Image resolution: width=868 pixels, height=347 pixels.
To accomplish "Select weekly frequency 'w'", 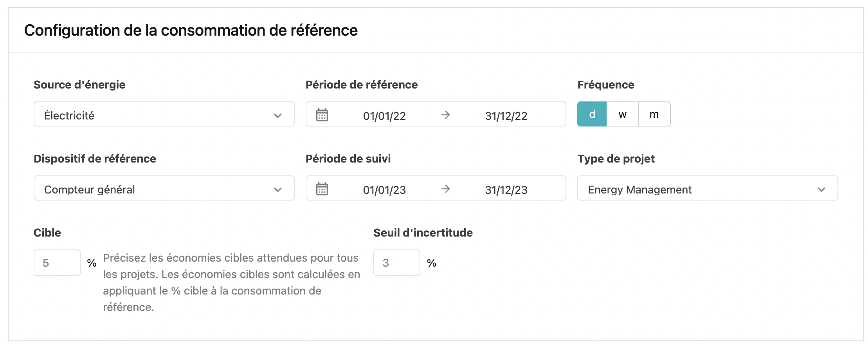I will coord(623,114).
